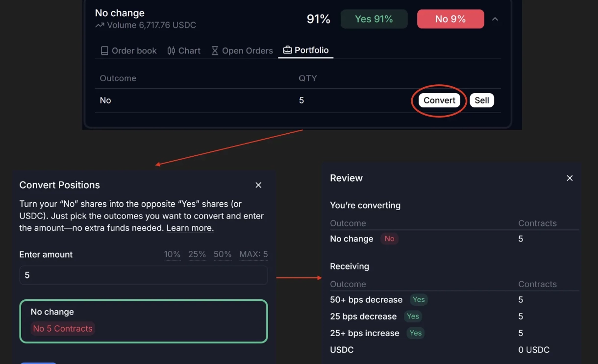Click the hourglass Open Orders icon

215,50
